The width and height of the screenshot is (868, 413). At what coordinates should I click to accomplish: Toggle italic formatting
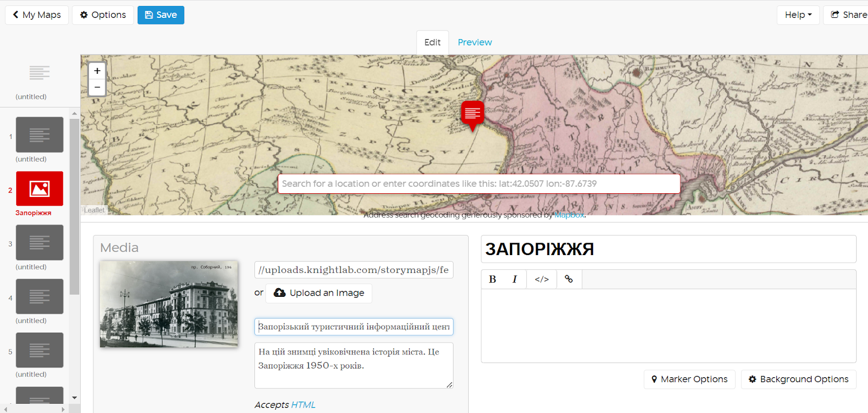tap(514, 279)
